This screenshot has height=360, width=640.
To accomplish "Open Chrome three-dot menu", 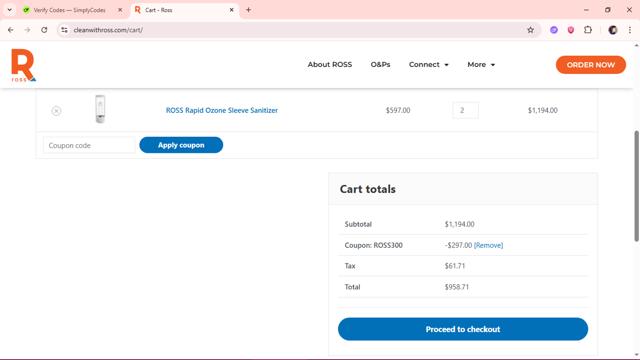I will coord(630,30).
